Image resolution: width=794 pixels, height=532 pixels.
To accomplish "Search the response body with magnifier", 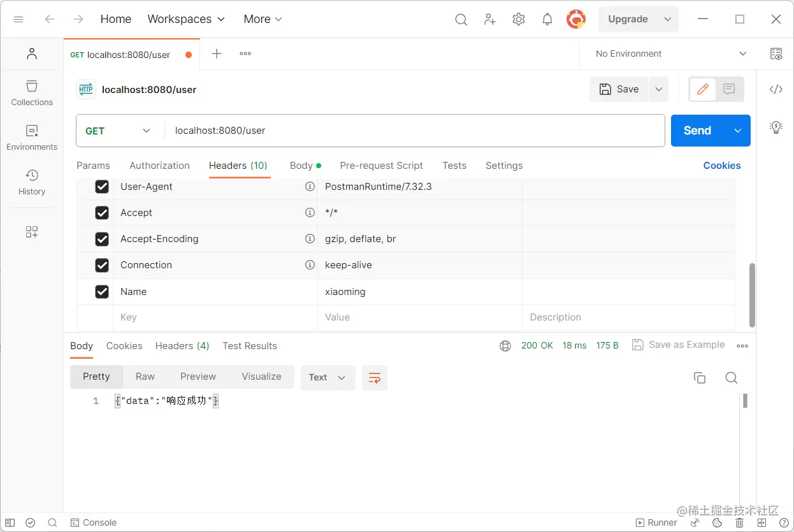I will click(x=732, y=378).
